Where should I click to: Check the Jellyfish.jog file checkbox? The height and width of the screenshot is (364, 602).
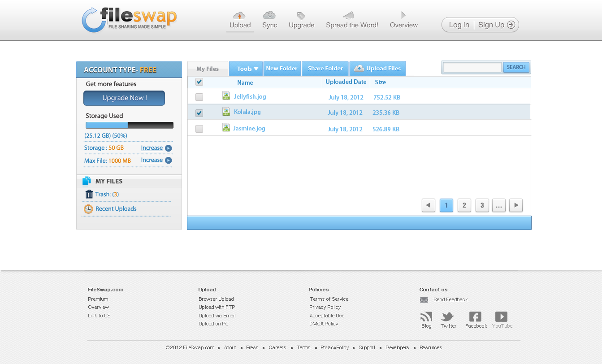pos(199,97)
